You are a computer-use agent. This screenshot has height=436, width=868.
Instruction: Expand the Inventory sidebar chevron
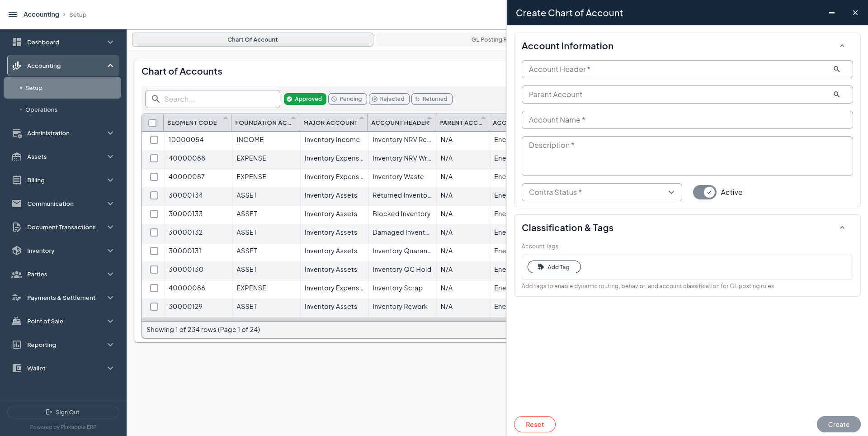110,251
